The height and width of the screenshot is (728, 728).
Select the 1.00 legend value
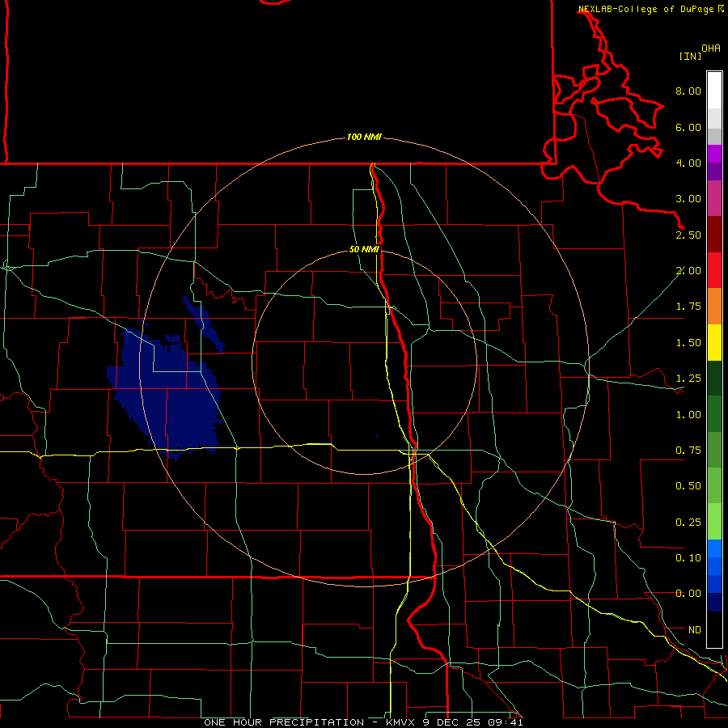(688, 415)
